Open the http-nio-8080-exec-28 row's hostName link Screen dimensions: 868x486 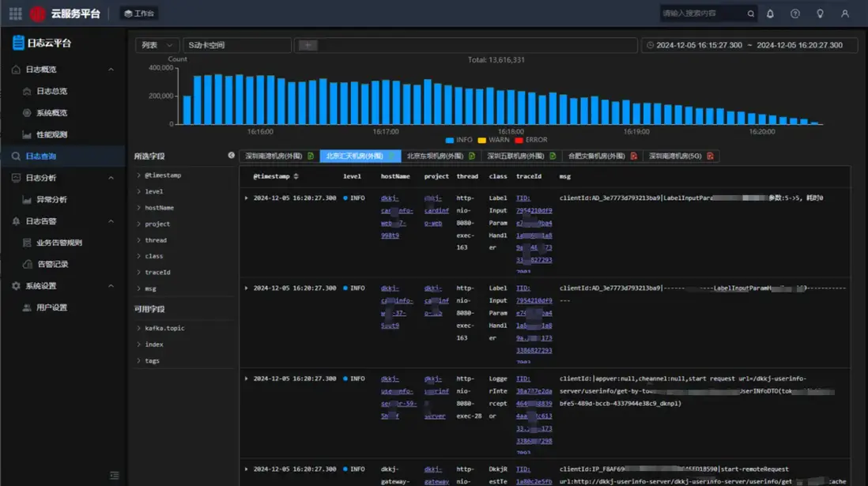point(398,397)
